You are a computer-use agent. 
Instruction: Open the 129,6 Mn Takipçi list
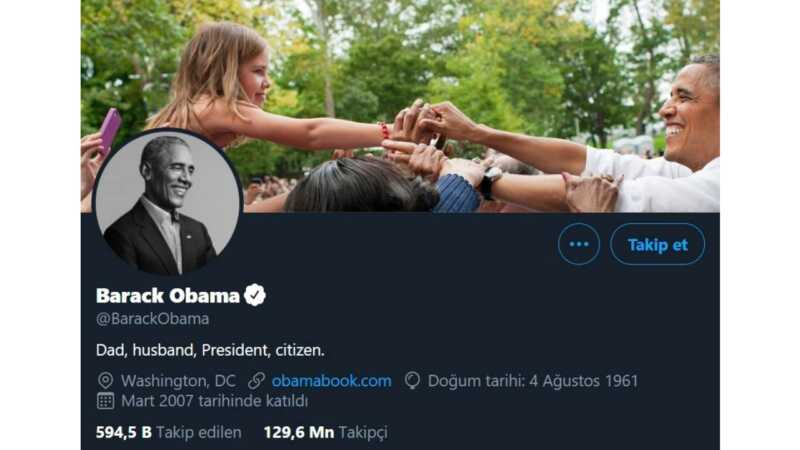pos(325,433)
